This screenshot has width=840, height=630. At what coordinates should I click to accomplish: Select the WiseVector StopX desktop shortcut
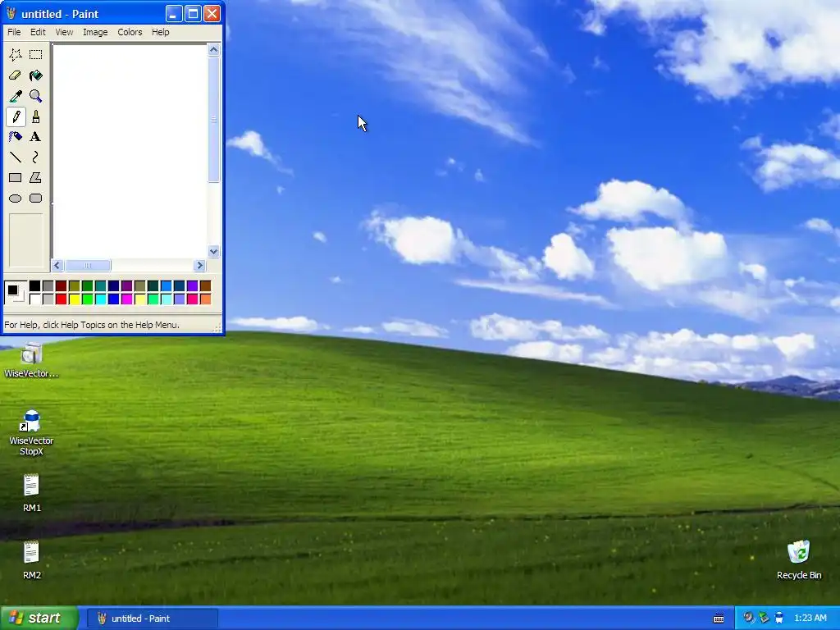click(x=31, y=433)
